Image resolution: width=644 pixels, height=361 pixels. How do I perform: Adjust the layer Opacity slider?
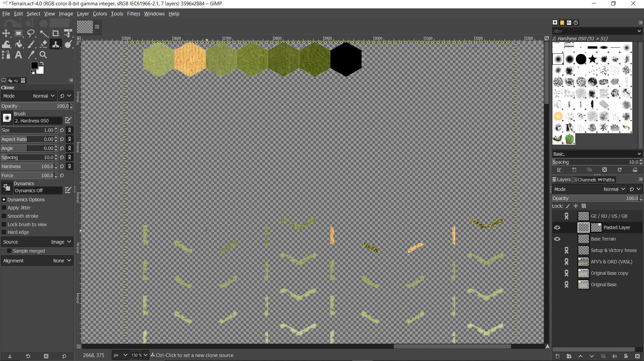click(597, 198)
